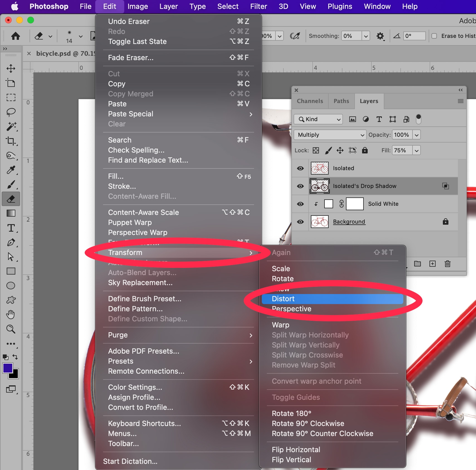
Task: Enable the Erase to History checkbox
Action: tap(434, 36)
